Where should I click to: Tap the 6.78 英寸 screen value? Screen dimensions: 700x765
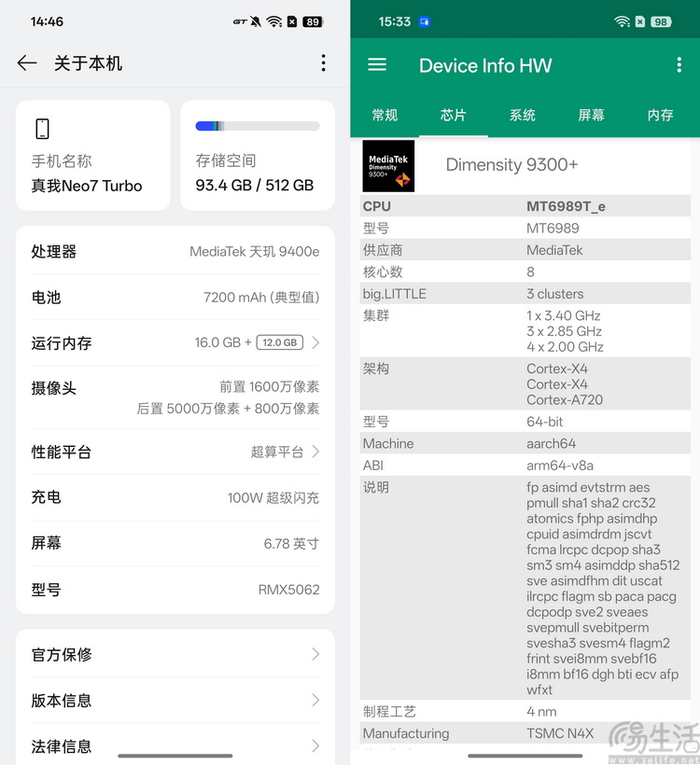click(x=291, y=544)
